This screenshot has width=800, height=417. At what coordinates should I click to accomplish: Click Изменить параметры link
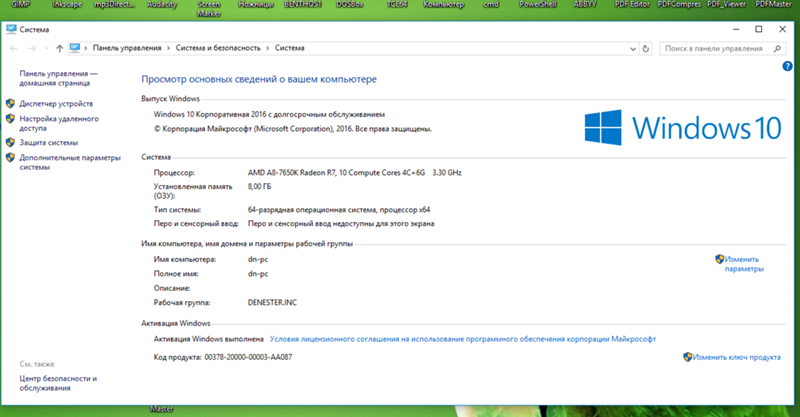(x=744, y=264)
